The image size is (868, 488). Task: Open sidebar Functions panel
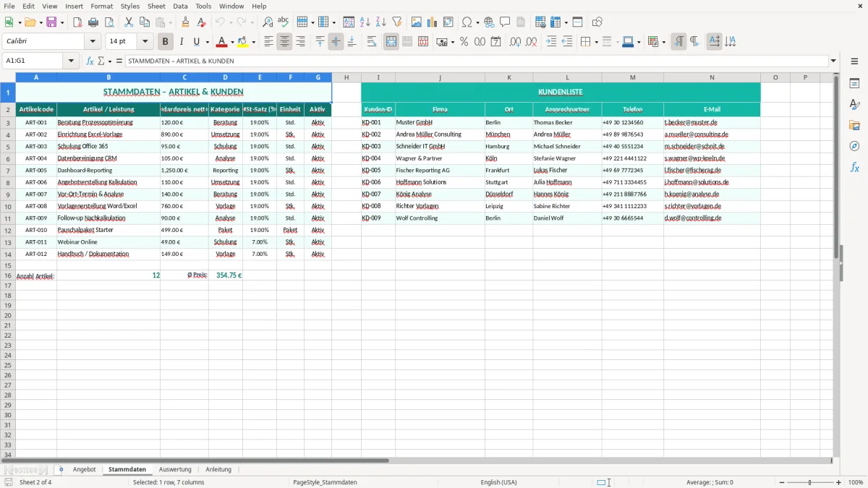click(x=854, y=167)
